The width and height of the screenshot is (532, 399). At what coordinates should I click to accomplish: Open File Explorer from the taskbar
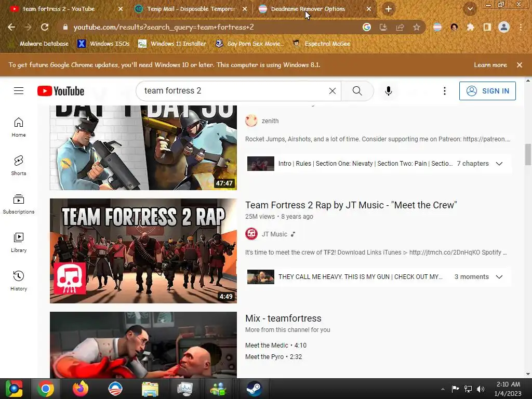[x=150, y=389]
